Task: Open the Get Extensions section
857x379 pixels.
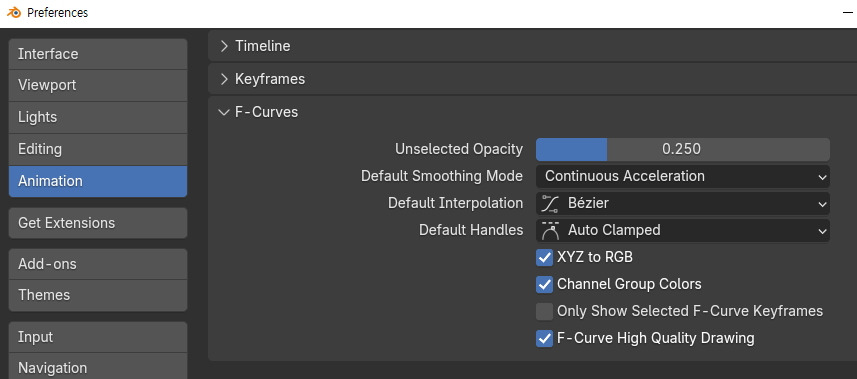Action: point(98,223)
